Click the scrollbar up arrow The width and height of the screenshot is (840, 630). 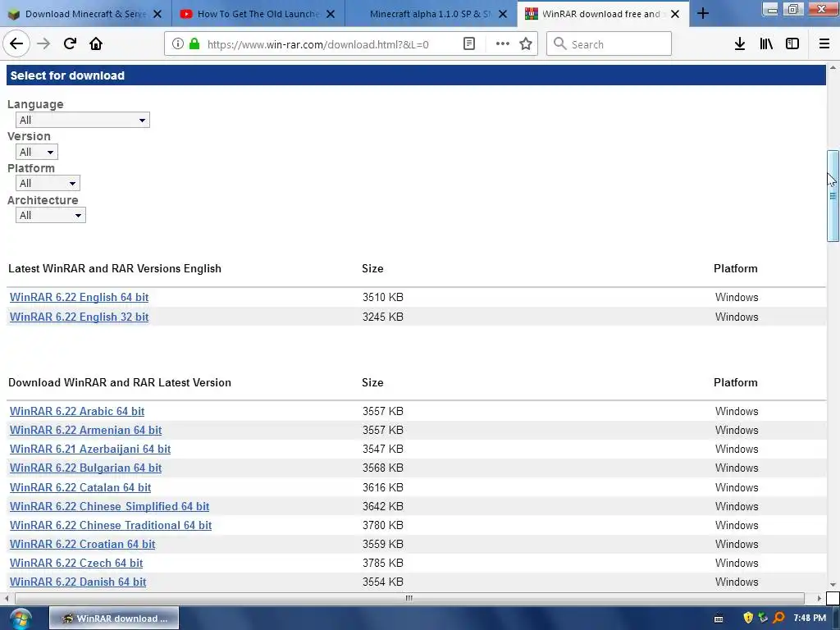(833, 67)
